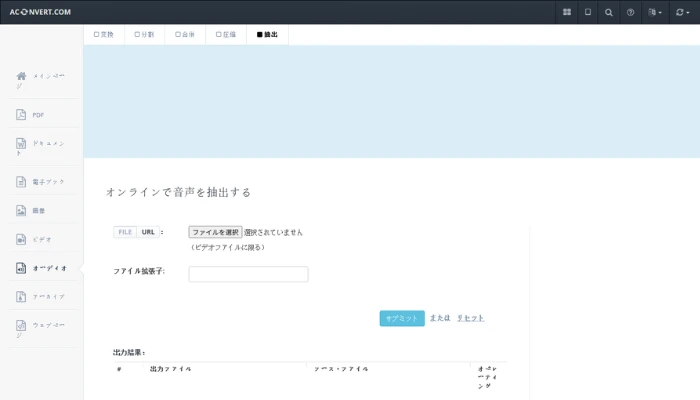The height and width of the screenshot is (400, 700).
Task: Select the URL source toggle
Action: point(148,232)
